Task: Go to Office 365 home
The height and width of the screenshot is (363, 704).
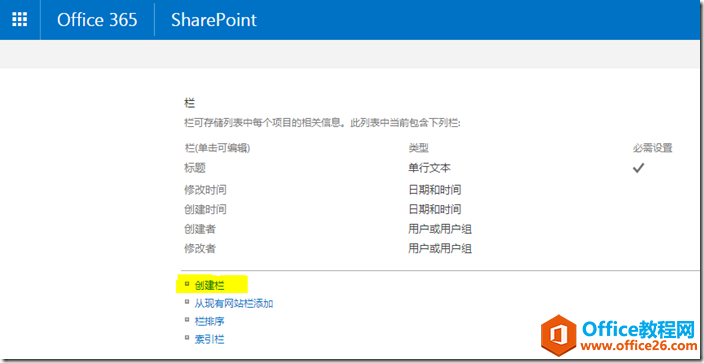Action: tap(97, 20)
